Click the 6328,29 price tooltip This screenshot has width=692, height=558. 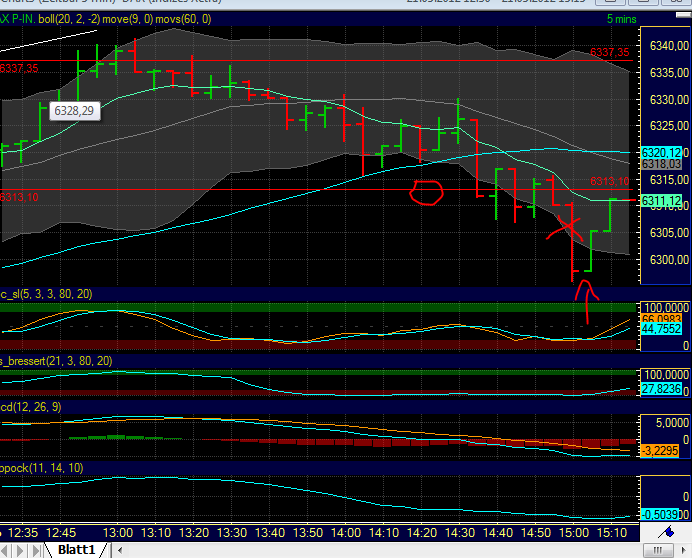pyautogui.click(x=74, y=110)
